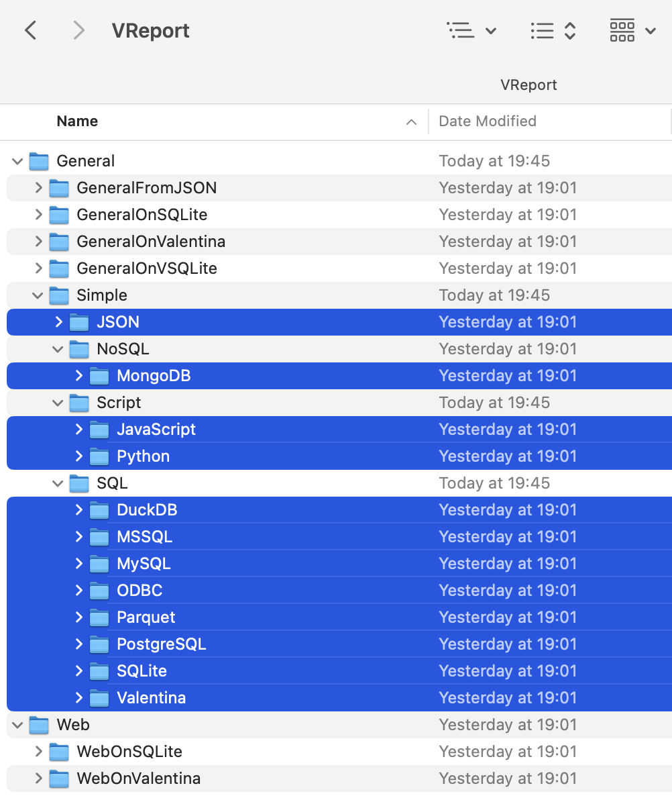This screenshot has height=800, width=672.
Task: Expand the GeneralOnSQLite folder
Action: pos(38,215)
